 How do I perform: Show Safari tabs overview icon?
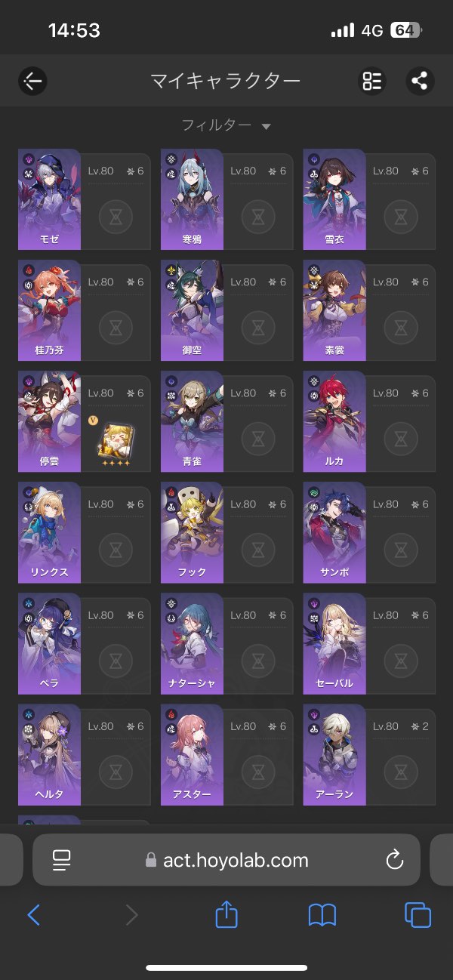pyautogui.click(x=418, y=916)
